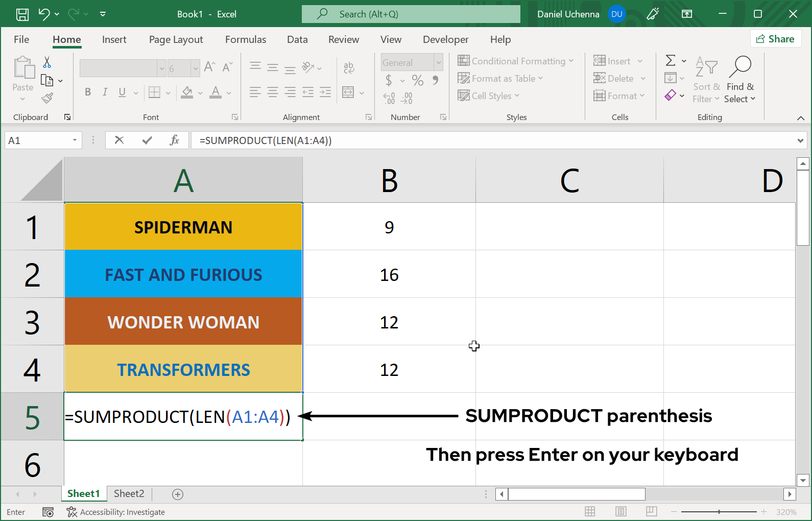
Task: Open the Formulas ribbon tab
Action: click(x=246, y=39)
